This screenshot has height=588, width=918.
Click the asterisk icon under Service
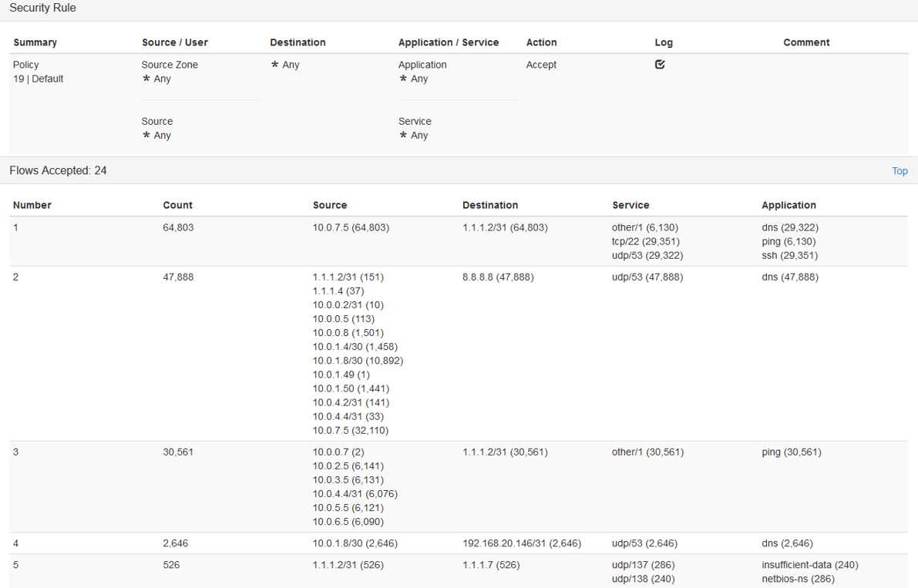403,136
